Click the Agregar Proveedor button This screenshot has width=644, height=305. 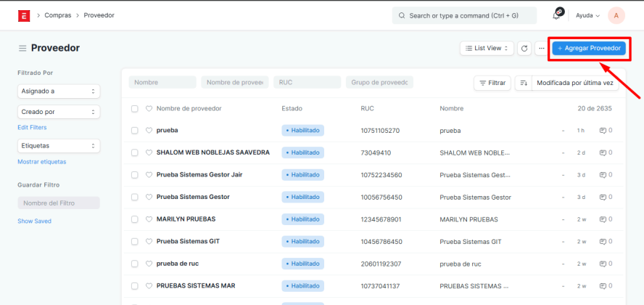click(589, 48)
